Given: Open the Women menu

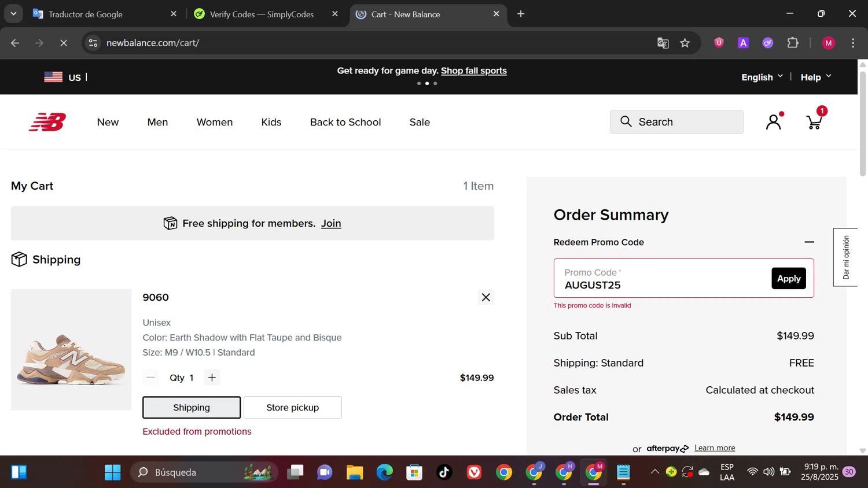Looking at the screenshot, I should click(x=215, y=122).
